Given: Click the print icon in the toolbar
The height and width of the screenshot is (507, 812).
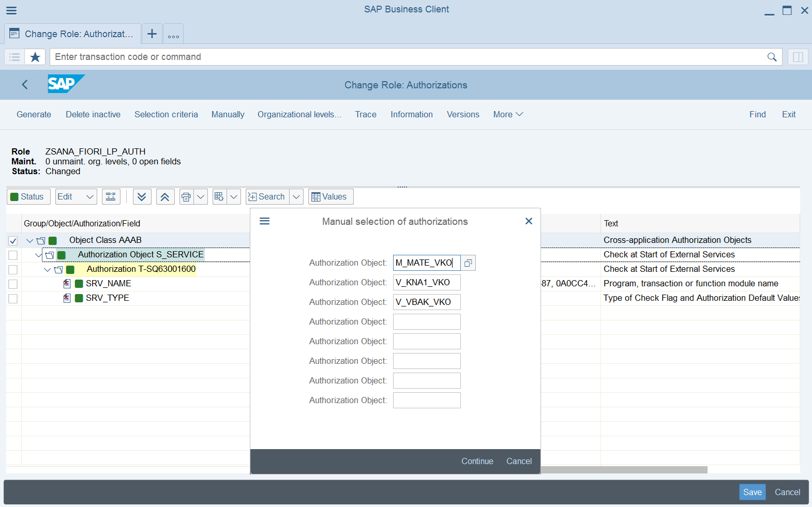Looking at the screenshot, I should pos(186,197).
